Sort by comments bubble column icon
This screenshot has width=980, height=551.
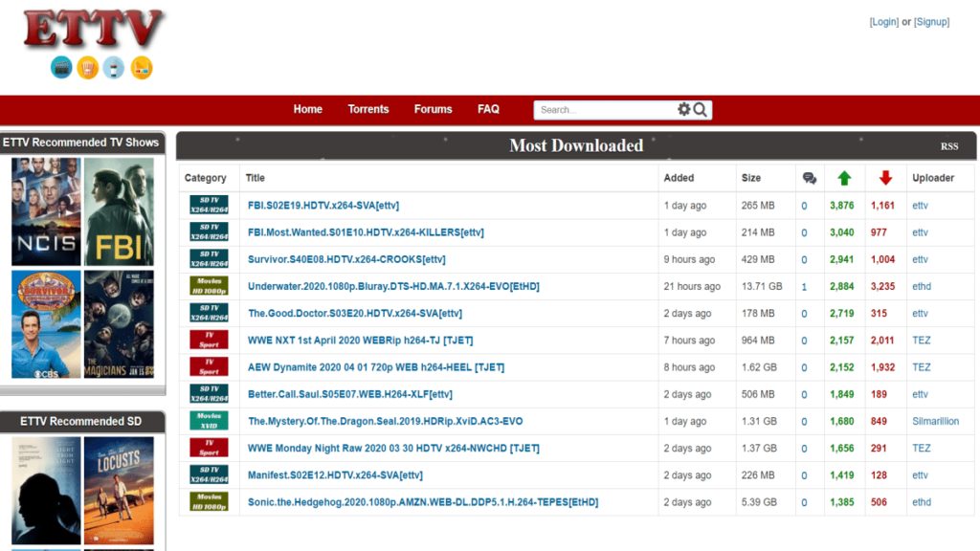(810, 179)
